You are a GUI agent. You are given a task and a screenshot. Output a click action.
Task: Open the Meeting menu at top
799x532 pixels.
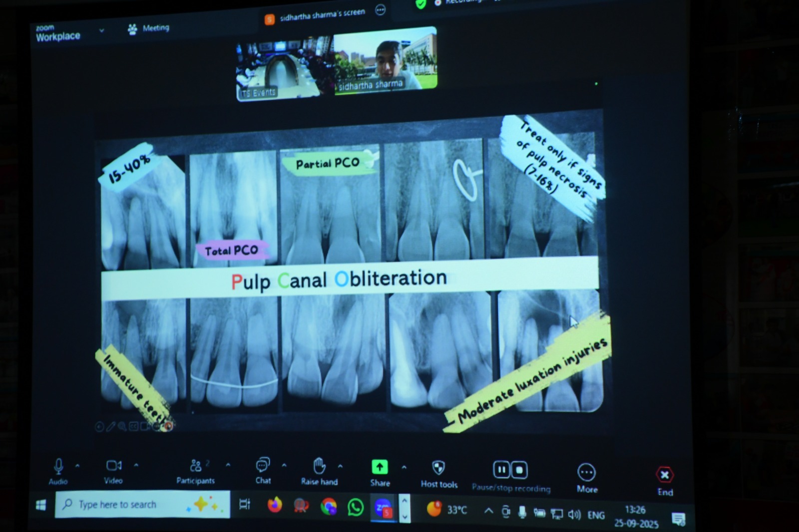[149, 28]
